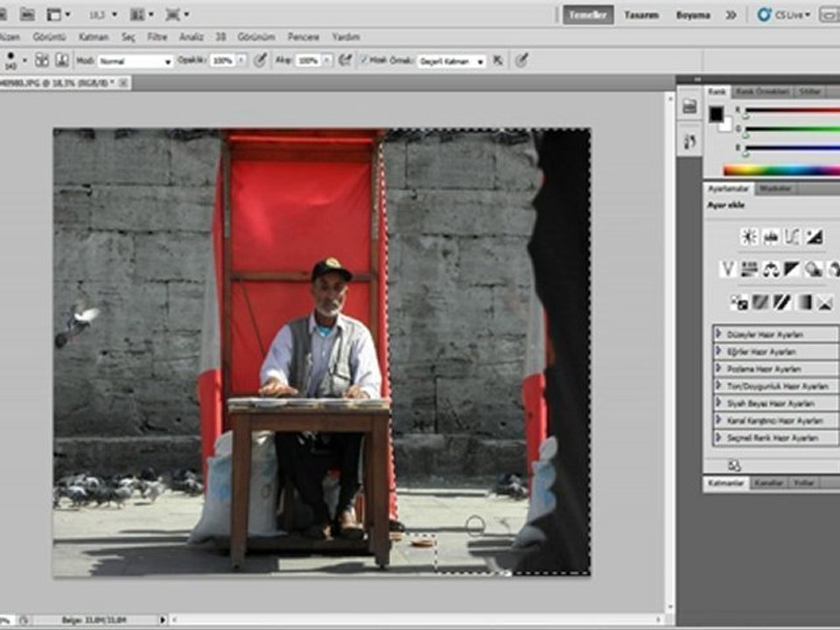Select the Renk panel tab
This screenshot has height=630, width=840.
(717, 92)
